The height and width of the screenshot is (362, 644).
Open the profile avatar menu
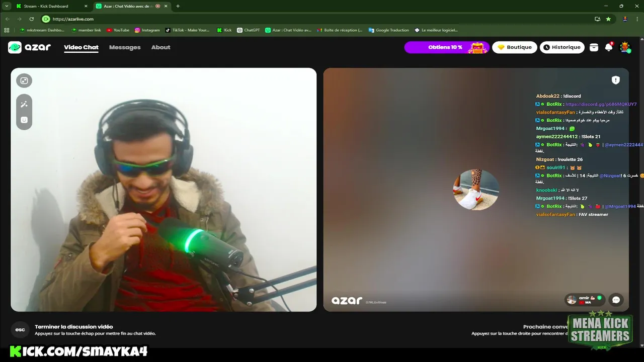[625, 47]
